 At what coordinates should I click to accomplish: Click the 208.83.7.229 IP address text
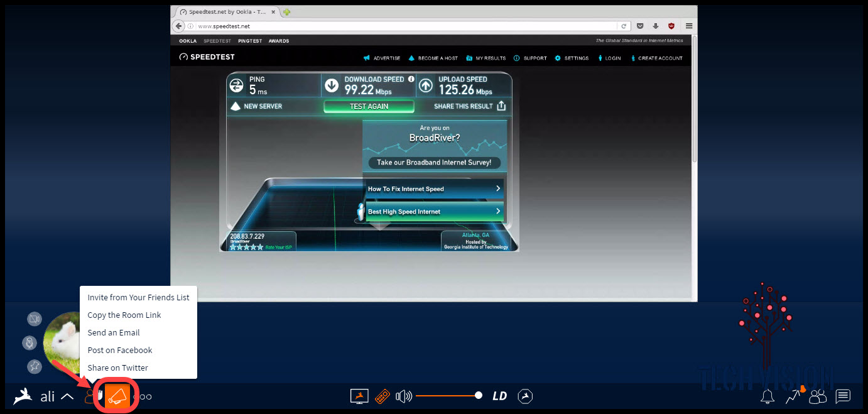point(247,236)
